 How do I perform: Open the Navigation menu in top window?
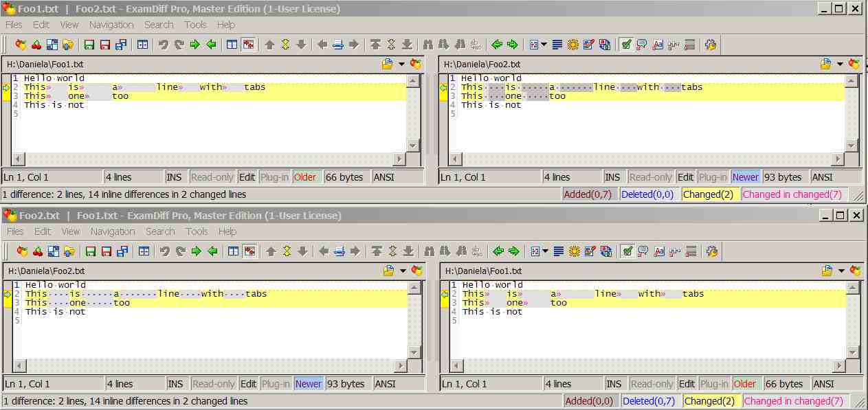(111, 25)
